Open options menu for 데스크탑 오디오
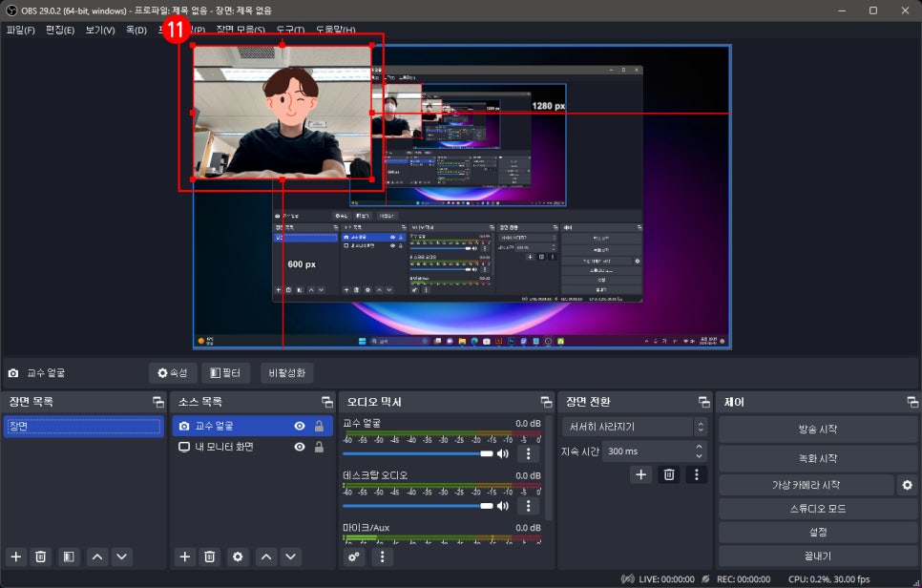This screenshot has height=588, width=922. [528, 506]
